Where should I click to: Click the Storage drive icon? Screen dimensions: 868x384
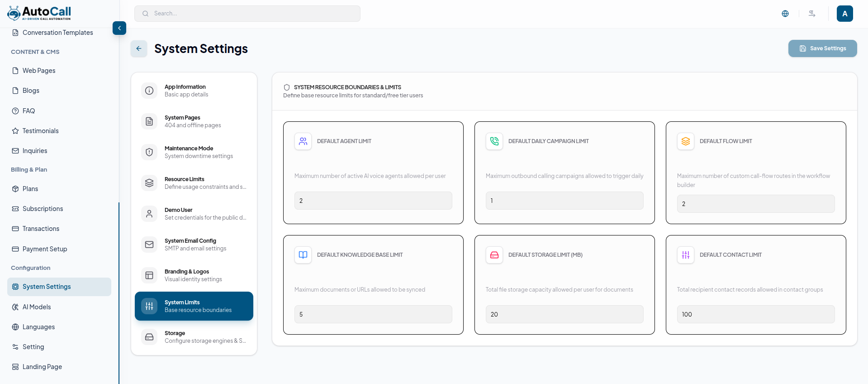click(x=149, y=337)
